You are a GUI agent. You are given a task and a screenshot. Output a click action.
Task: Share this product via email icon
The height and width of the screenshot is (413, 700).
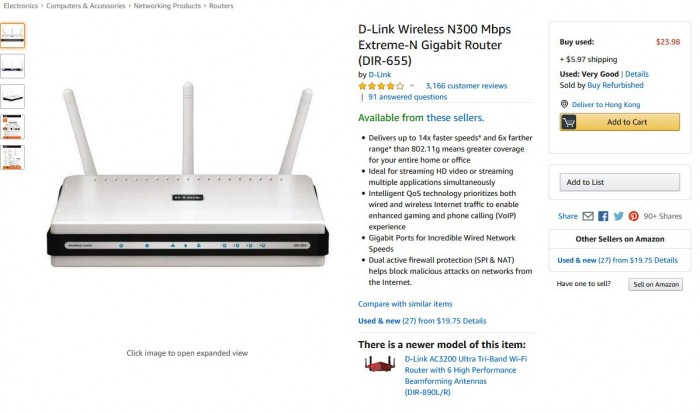coord(588,216)
